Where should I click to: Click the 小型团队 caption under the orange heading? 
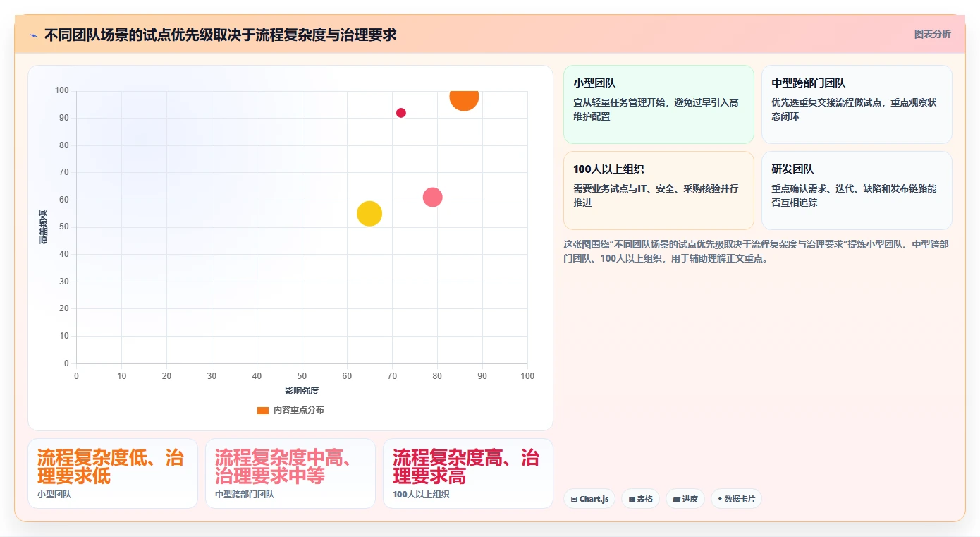click(54, 495)
